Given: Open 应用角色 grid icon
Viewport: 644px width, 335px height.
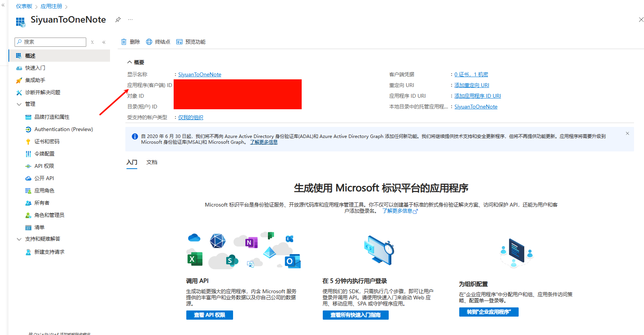Looking at the screenshot, I should 28,190.
